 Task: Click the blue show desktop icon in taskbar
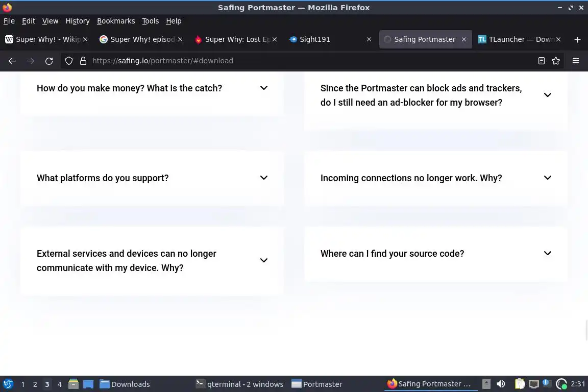pos(88,384)
